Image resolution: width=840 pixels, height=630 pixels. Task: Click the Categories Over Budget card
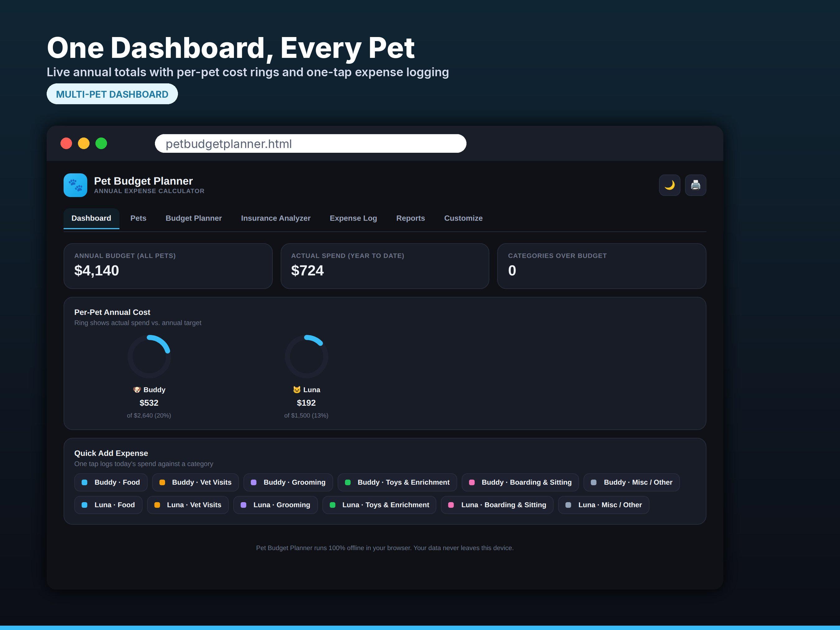(601, 266)
